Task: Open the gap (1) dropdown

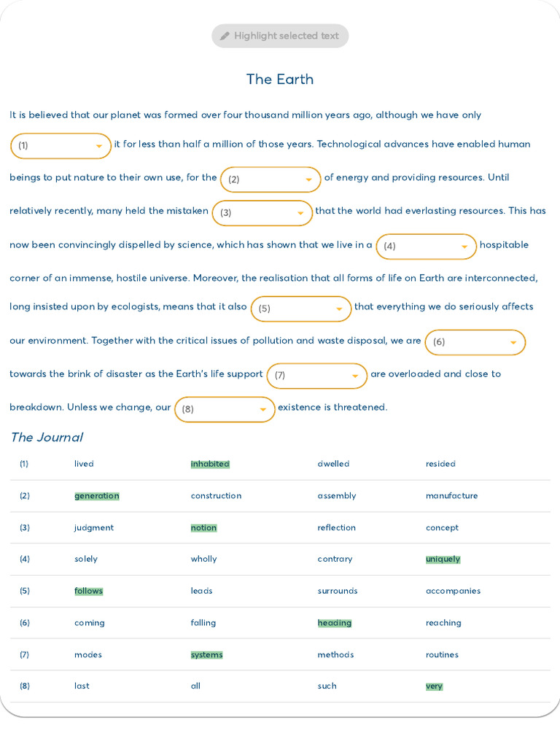Action: tap(61, 146)
